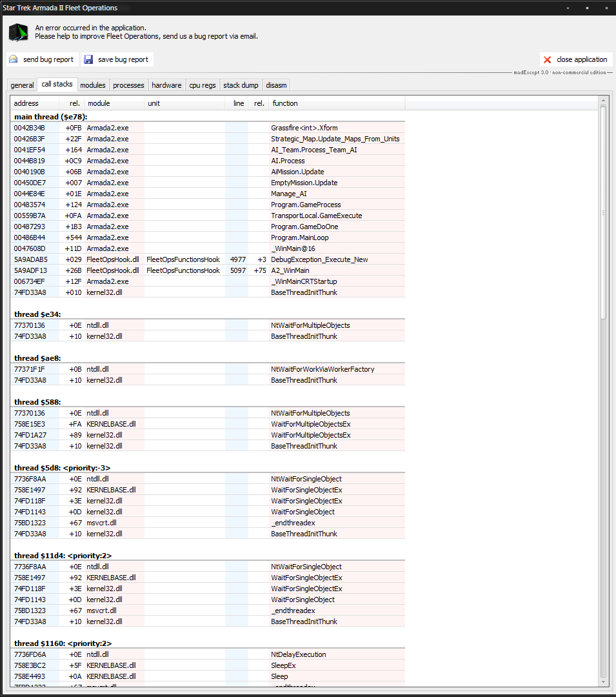Open the processes tab
The height and width of the screenshot is (697, 616).
pyautogui.click(x=128, y=85)
